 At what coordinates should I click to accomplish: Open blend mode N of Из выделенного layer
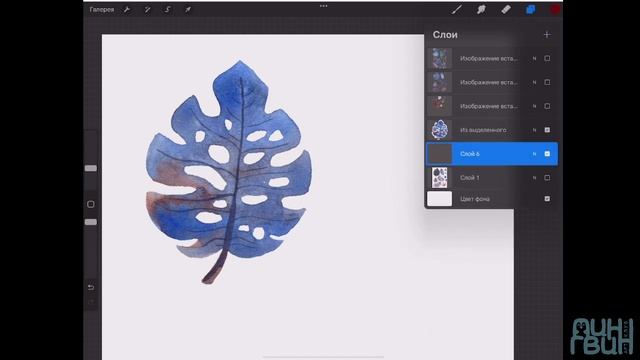pyautogui.click(x=534, y=130)
